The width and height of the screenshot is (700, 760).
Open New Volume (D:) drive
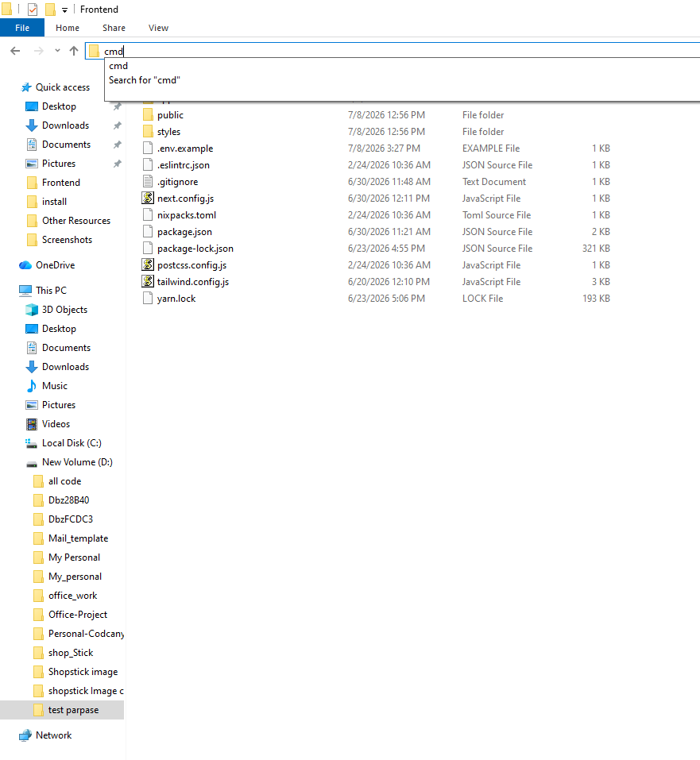[77, 462]
